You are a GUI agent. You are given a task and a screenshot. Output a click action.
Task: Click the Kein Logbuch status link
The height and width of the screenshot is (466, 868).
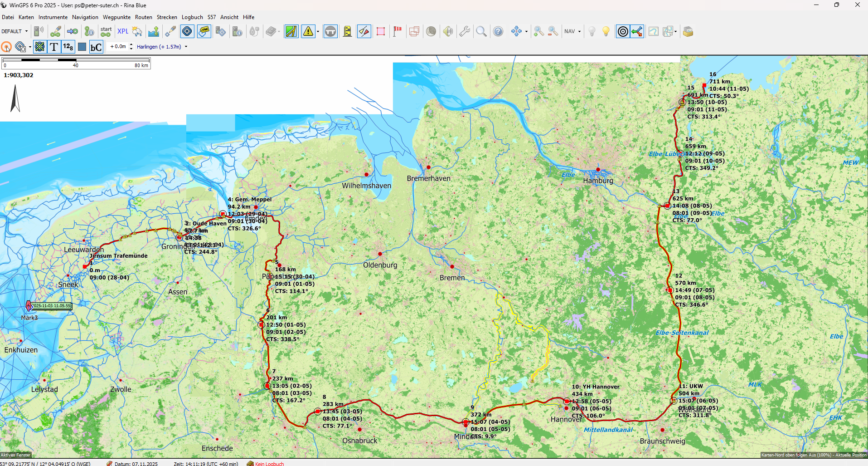point(269,464)
